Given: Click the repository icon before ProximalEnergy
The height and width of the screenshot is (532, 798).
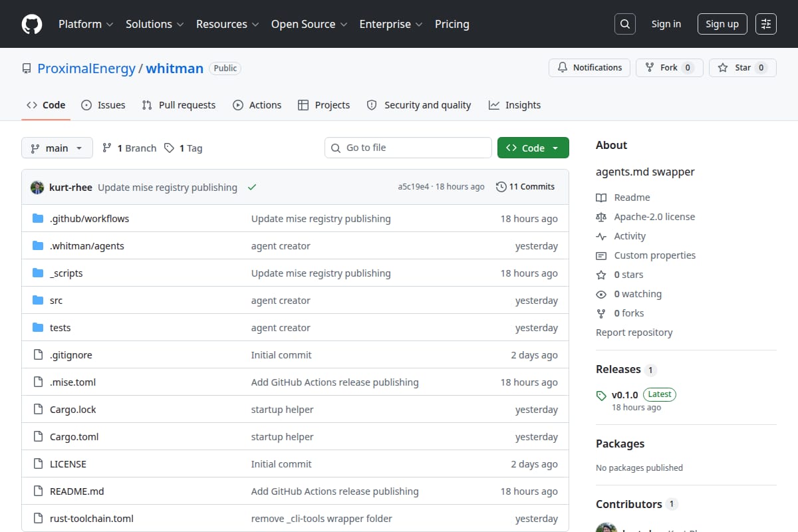Looking at the screenshot, I should (27, 68).
